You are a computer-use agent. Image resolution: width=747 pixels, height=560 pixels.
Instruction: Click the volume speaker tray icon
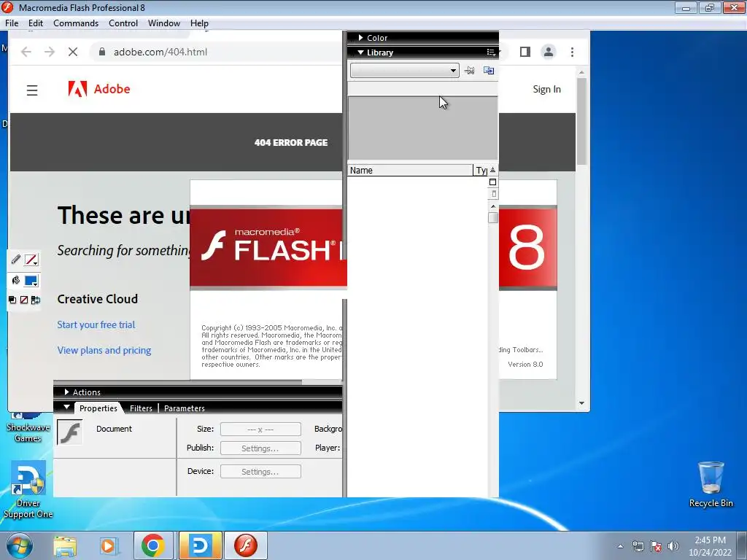click(x=673, y=547)
